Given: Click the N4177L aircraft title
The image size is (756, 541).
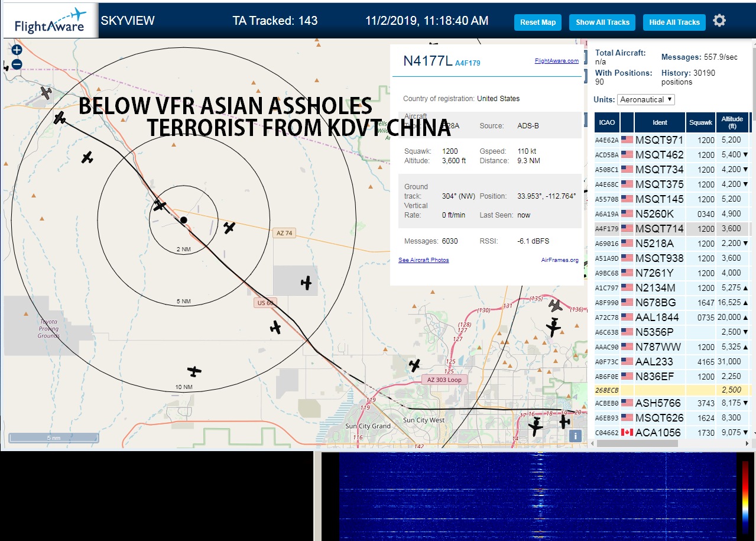Looking at the screenshot, I should point(427,61).
